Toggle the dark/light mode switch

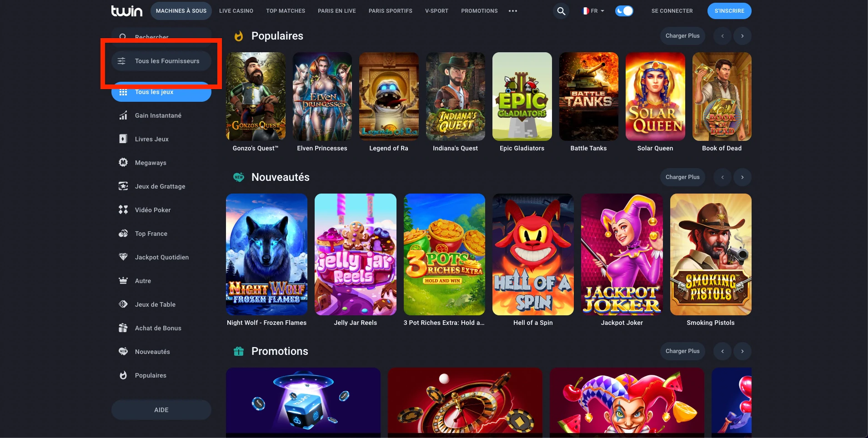click(x=624, y=11)
